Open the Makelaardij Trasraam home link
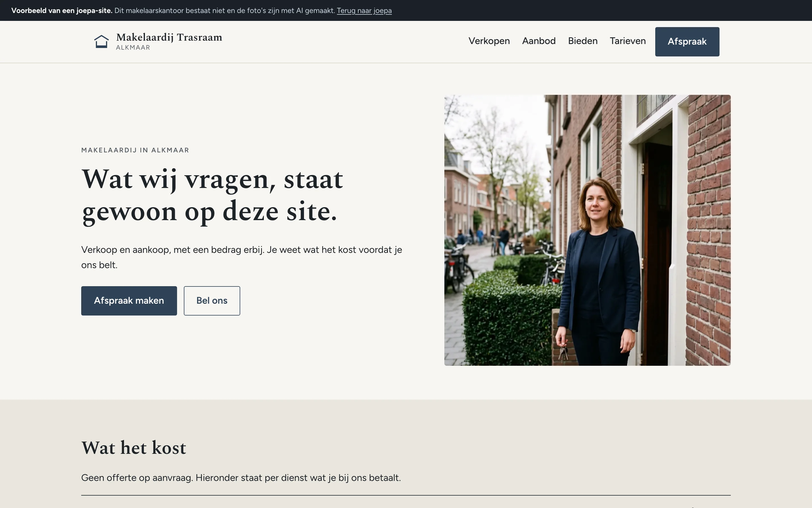The height and width of the screenshot is (508, 812). 158,42
